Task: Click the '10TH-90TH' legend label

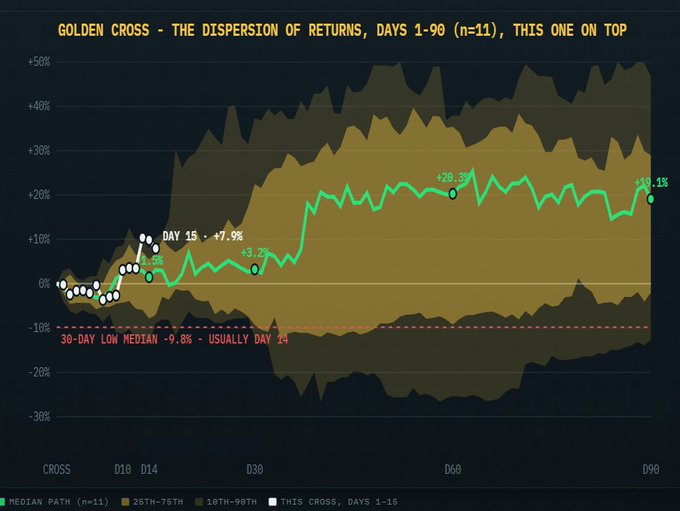Action: click(x=231, y=502)
